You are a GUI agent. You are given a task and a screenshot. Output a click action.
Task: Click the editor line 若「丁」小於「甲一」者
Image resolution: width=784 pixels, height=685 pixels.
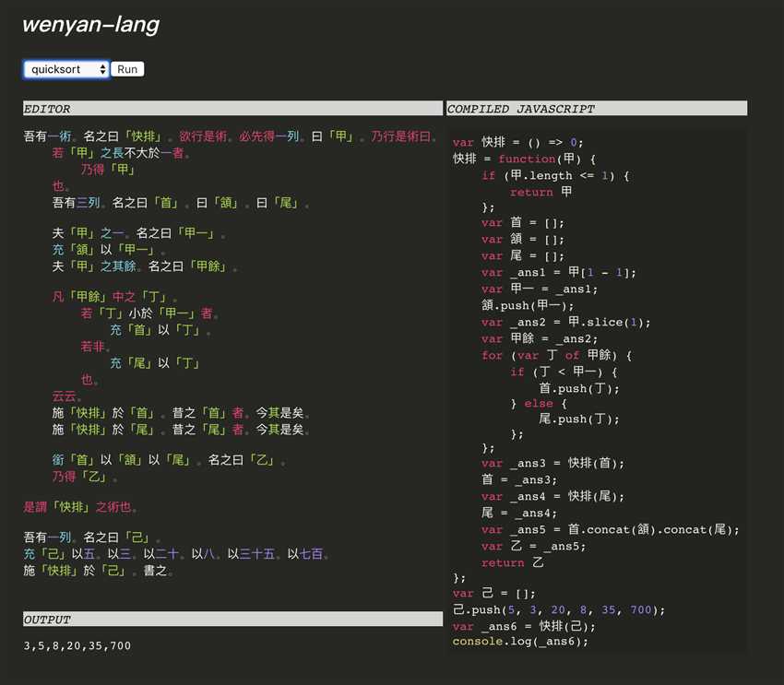pos(149,313)
